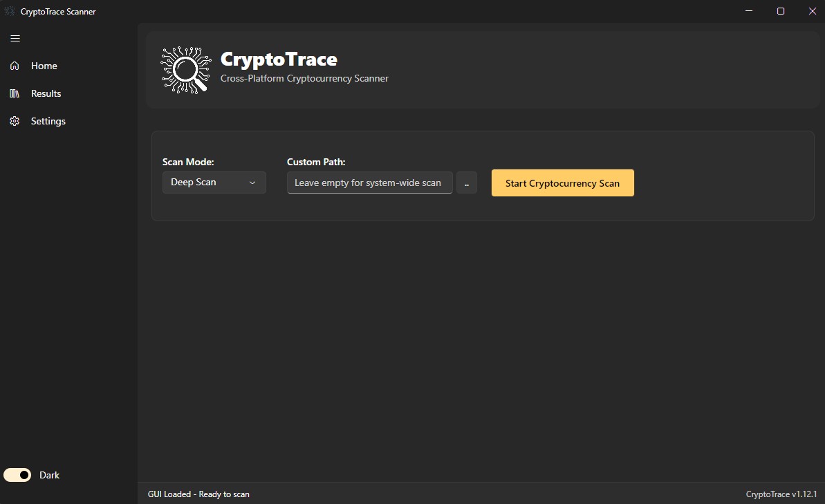Click the Results library icon
825x504 pixels.
(15, 93)
